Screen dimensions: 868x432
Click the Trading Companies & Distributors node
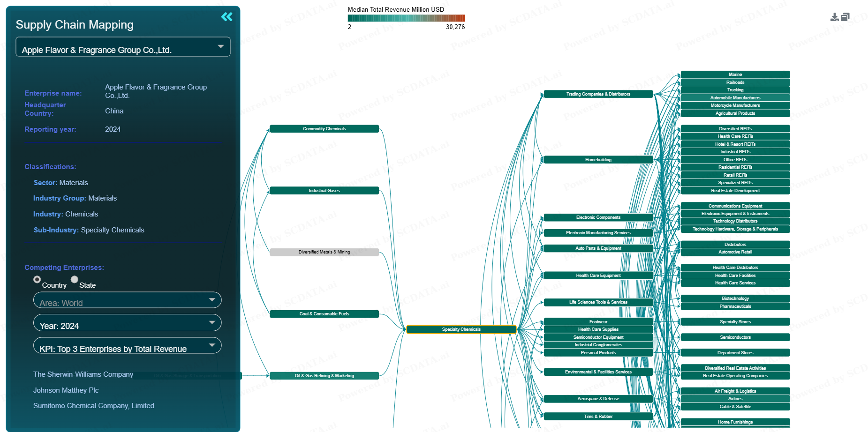click(598, 94)
